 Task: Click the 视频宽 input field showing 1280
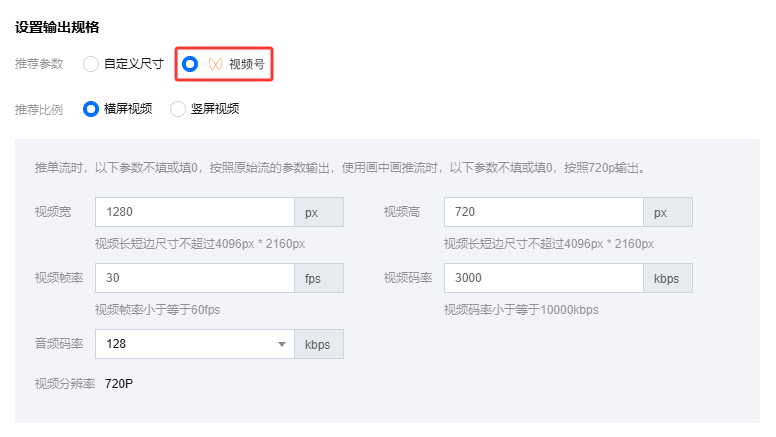click(x=194, y=212)
